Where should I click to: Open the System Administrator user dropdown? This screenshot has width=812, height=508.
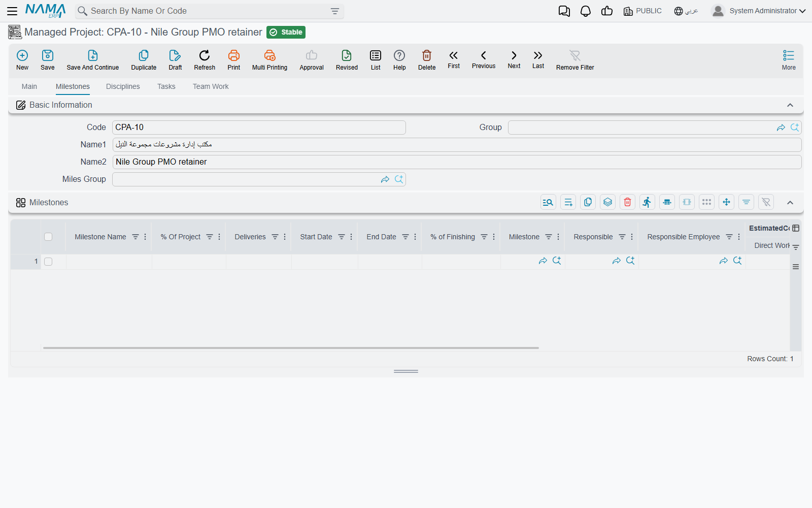point(759,11)
